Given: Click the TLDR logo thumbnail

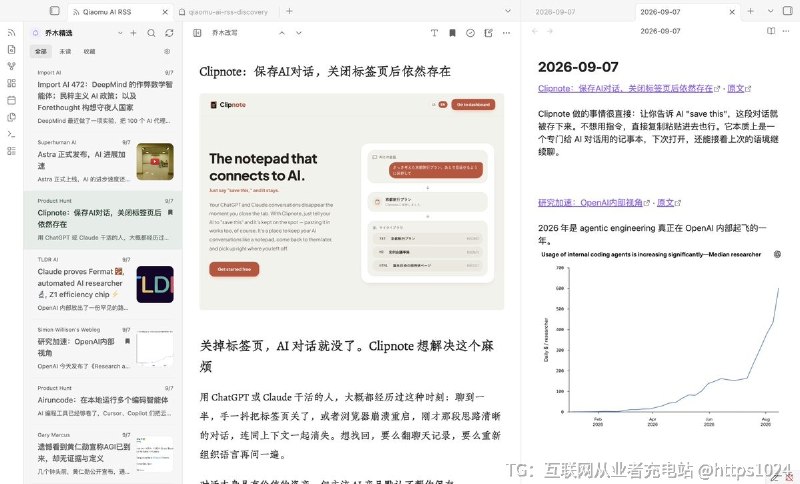Looking at the screenshot, I should pyautogui.click(x=155, y=284).
